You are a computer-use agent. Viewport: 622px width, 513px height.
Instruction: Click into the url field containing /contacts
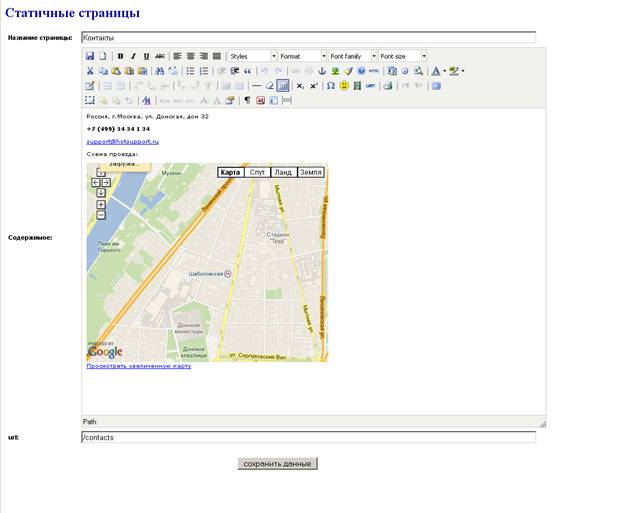pos(309,437)
